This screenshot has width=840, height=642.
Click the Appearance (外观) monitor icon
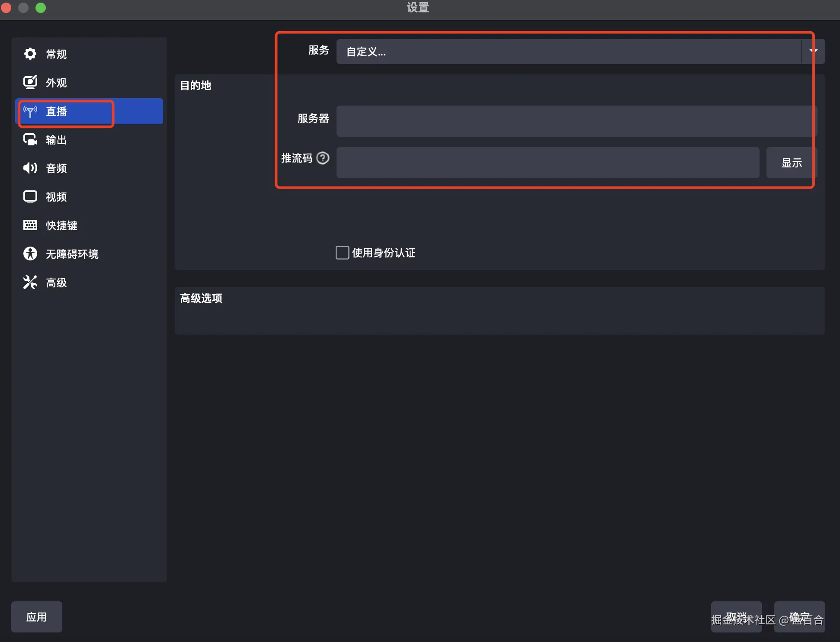(30, 82)
